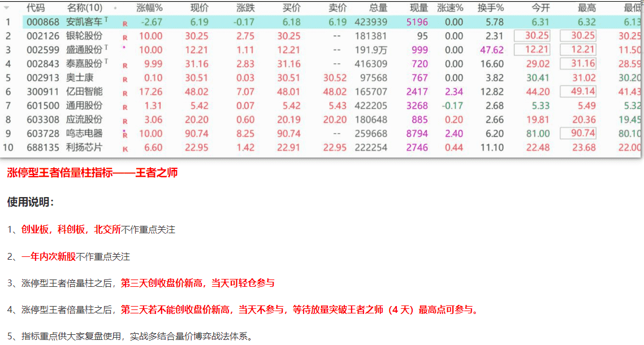
Task: Click 涨跌 value 1.42 for 利扬芯片
Action: (245, 148)
